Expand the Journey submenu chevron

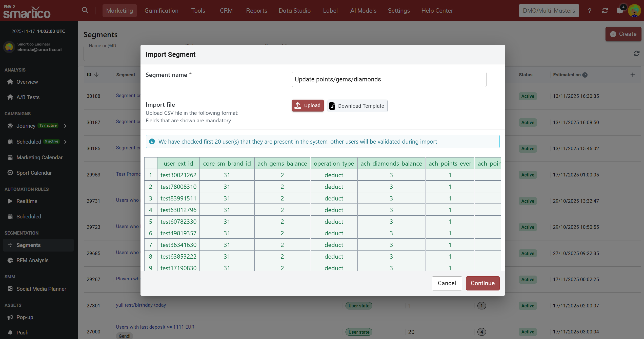point(65,126)
